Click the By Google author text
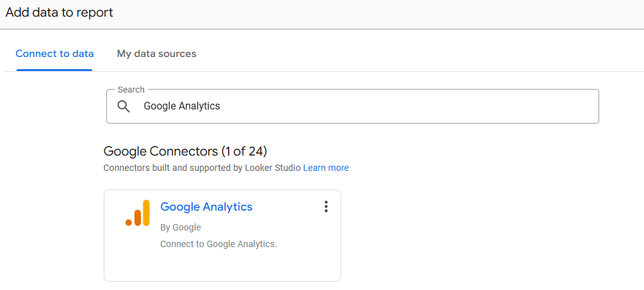The width and height of the screenshot is (644, 290). [x=181, y=227]
